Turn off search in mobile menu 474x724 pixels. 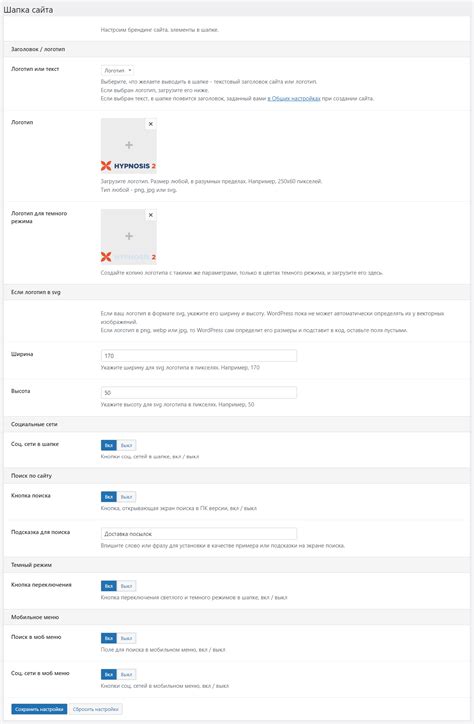tap(126, 639)
